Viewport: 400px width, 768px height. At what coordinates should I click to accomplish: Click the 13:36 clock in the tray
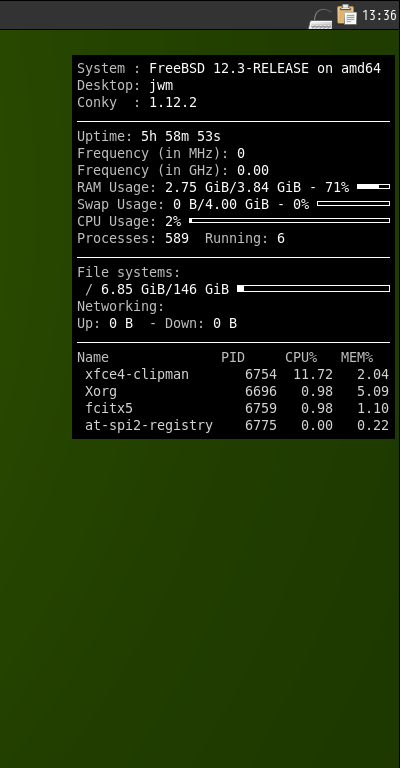coord(379,15)
